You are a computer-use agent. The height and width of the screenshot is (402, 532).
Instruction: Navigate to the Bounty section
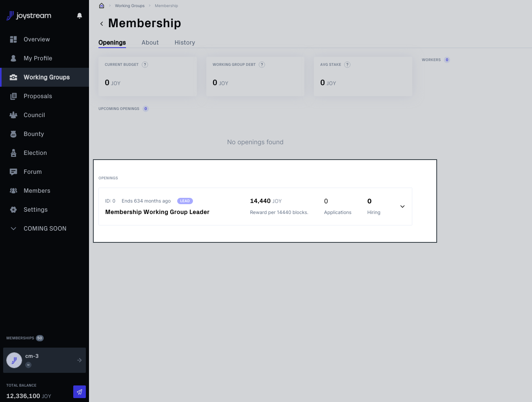(x=34, y=134)
